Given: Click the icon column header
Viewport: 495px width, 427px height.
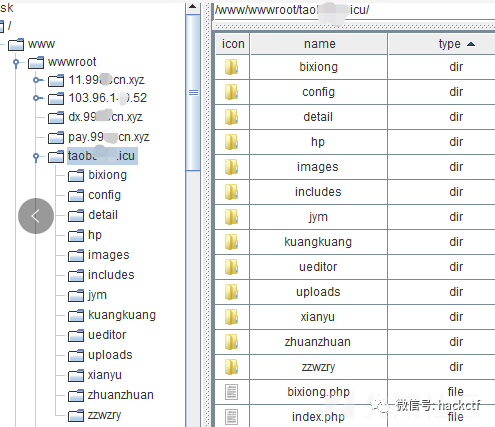Looking at the screenshot, I should tap(233, 44).
